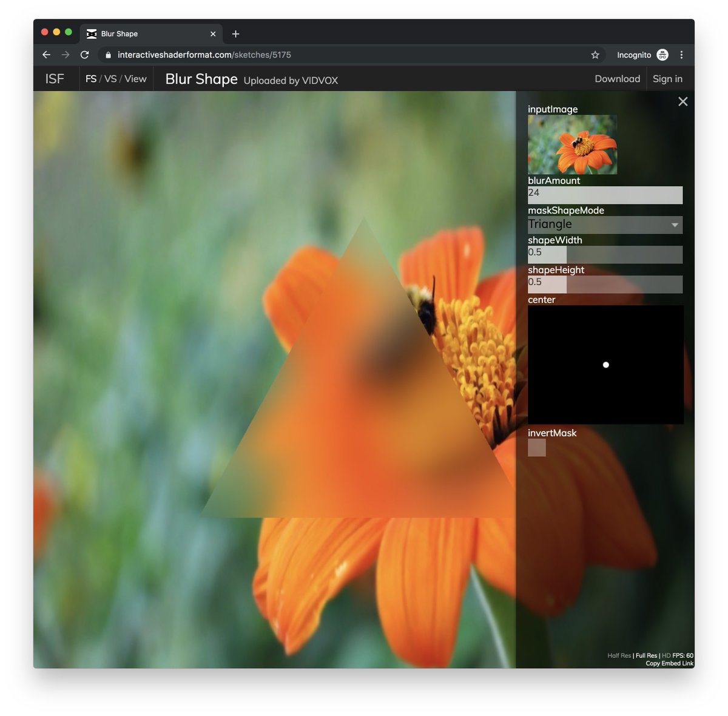Switch to the FS shader view

(91, 79)
